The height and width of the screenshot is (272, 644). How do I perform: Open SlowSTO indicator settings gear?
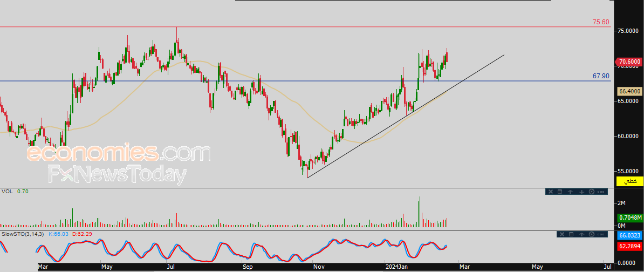[x=592, y=234]
